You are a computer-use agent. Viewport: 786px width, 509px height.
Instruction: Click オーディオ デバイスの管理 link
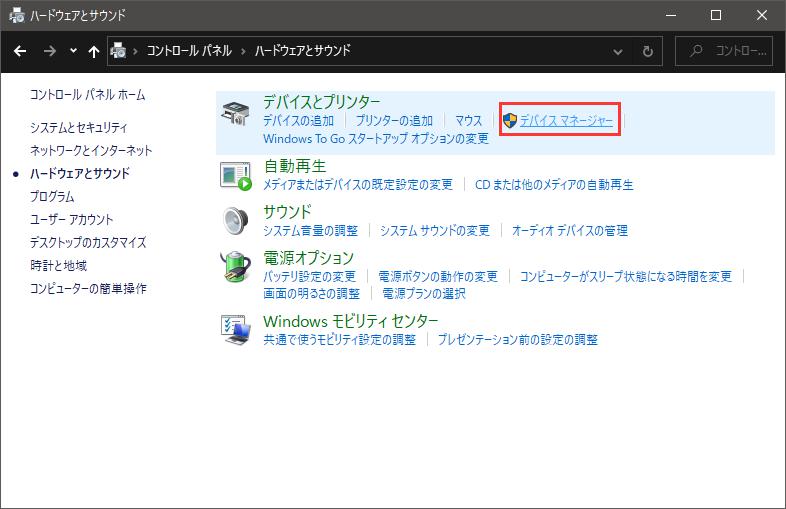570,231
